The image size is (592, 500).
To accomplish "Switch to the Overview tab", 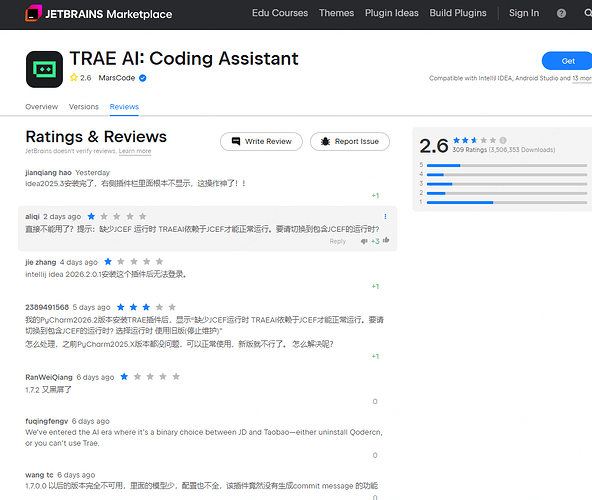I will (x=42, y=107).
